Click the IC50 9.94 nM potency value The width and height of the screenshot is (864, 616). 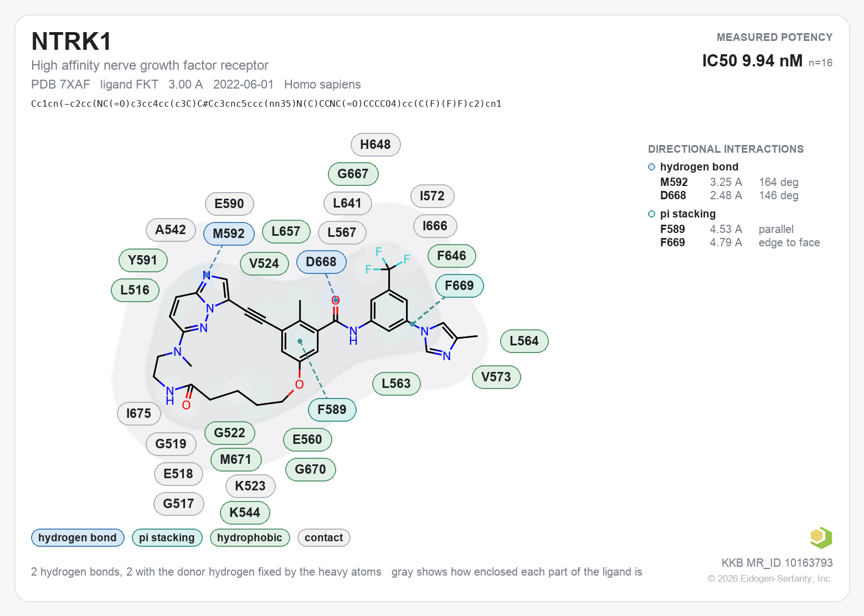tap(752, 60)
